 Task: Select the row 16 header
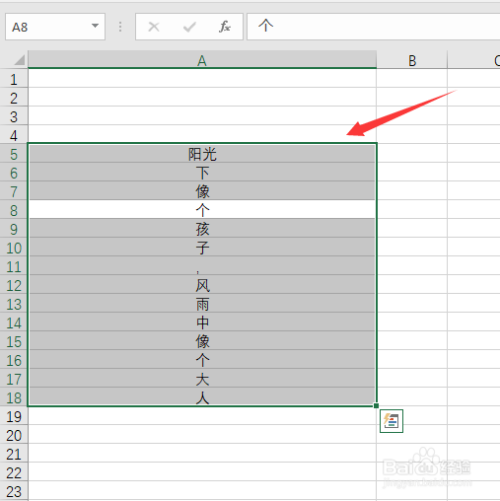14,360
